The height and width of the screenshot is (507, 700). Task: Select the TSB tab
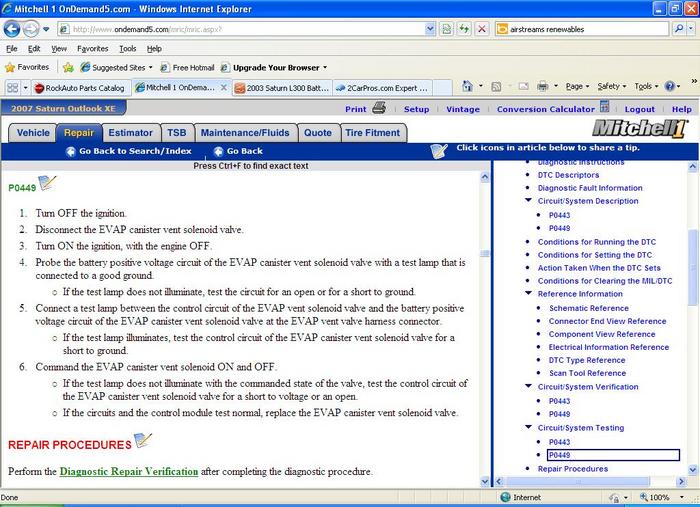(x=177, y=133)
